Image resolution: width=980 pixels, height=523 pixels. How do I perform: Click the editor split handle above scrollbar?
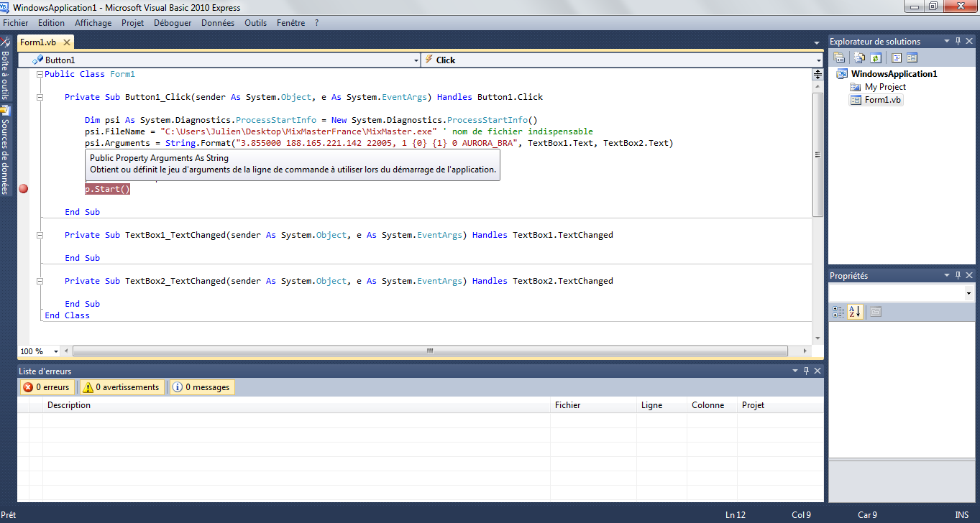(x=818, y=74)
